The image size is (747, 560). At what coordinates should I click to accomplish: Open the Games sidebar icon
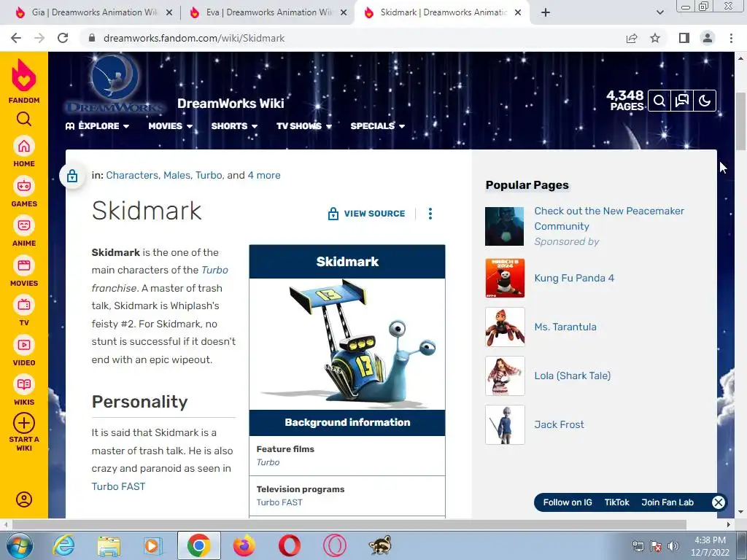pos(24,186)
